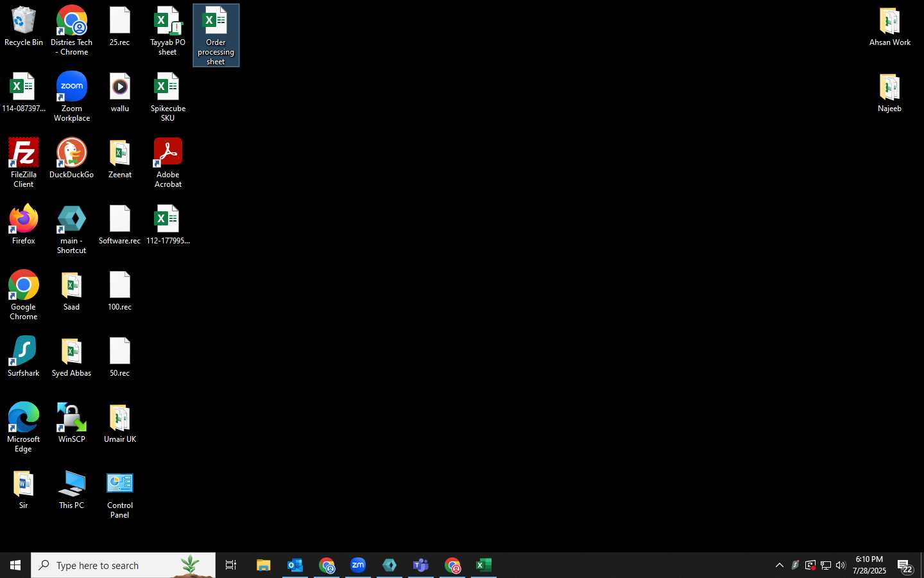Select the Order processing sheet file

216,35
